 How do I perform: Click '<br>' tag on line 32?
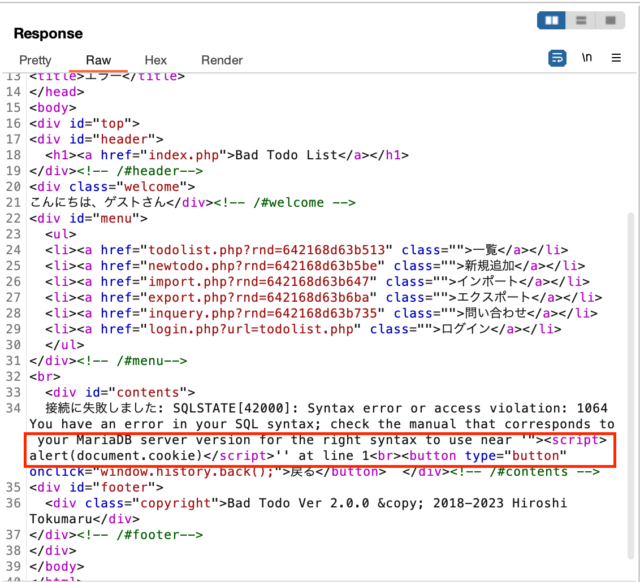pyautogui.click(x=45, y=376)
